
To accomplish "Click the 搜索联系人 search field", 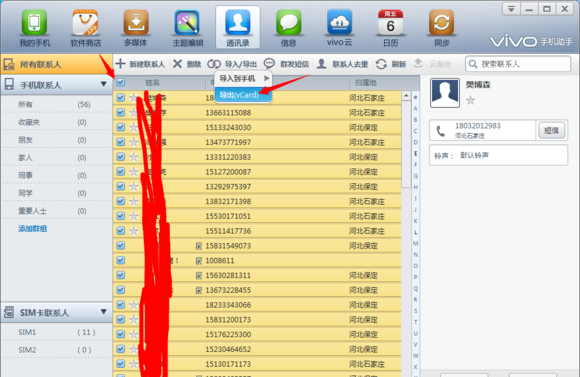I will [518, 64].
